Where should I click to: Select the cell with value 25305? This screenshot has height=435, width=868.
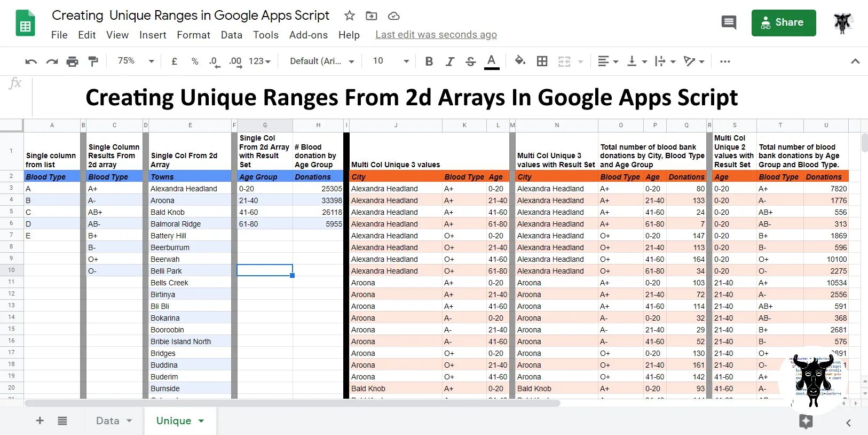pyautogui.click(x=318, y=189)
